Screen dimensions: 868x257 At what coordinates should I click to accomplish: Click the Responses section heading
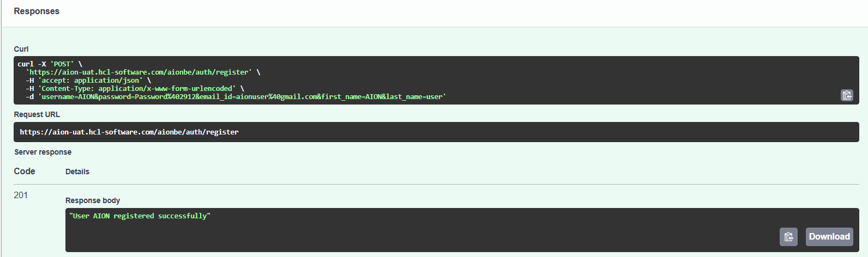pos(37,11)
